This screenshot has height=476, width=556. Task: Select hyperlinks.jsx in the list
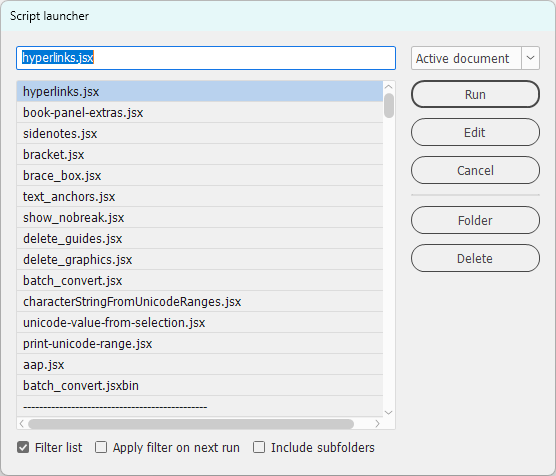click(x=200, y=92)
